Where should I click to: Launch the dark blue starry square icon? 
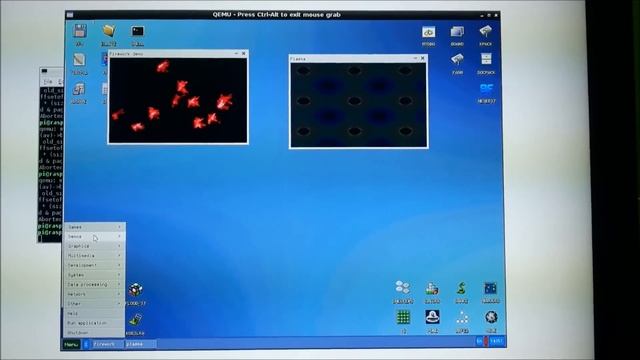pos(490,288)
